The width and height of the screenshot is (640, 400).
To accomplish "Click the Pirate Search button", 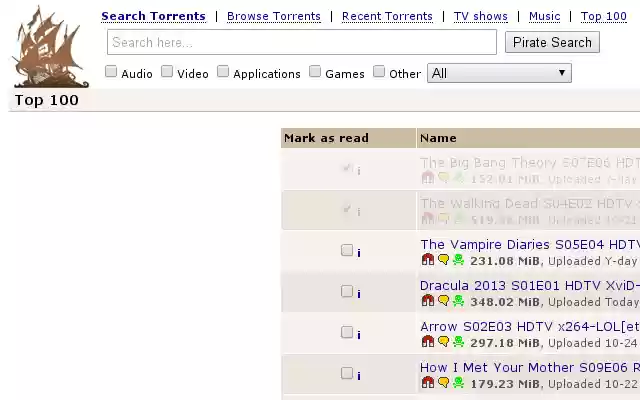I will [552, 42].
